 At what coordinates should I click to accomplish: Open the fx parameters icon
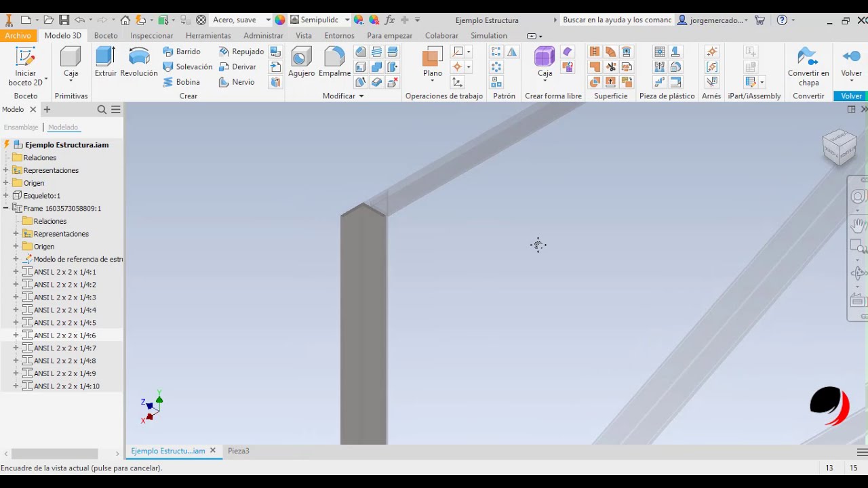tap(389, 20)
